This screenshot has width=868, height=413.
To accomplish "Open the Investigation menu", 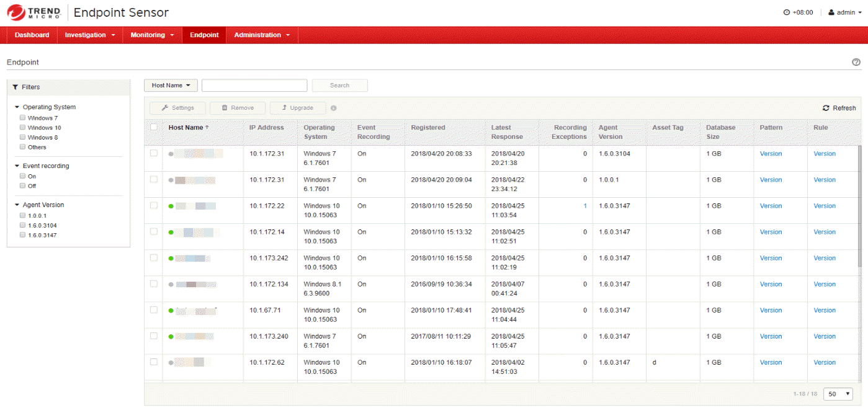I will click(x=90, y=35).
